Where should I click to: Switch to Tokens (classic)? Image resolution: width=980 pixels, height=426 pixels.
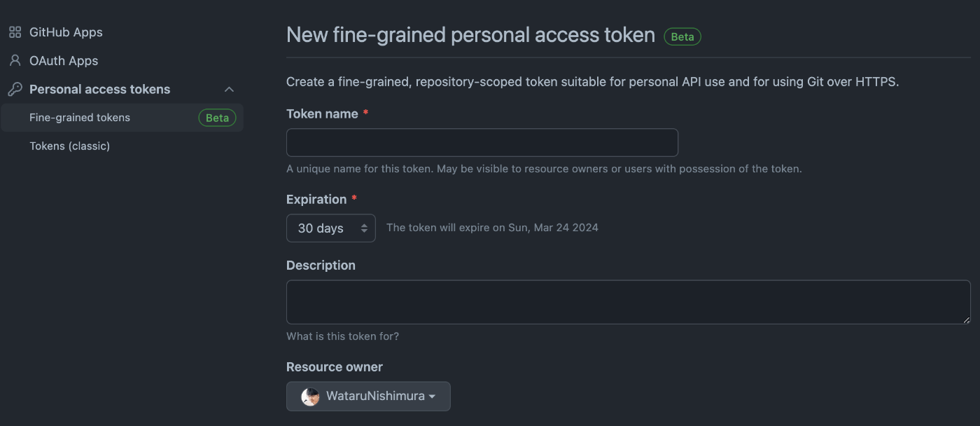point(69,146)
